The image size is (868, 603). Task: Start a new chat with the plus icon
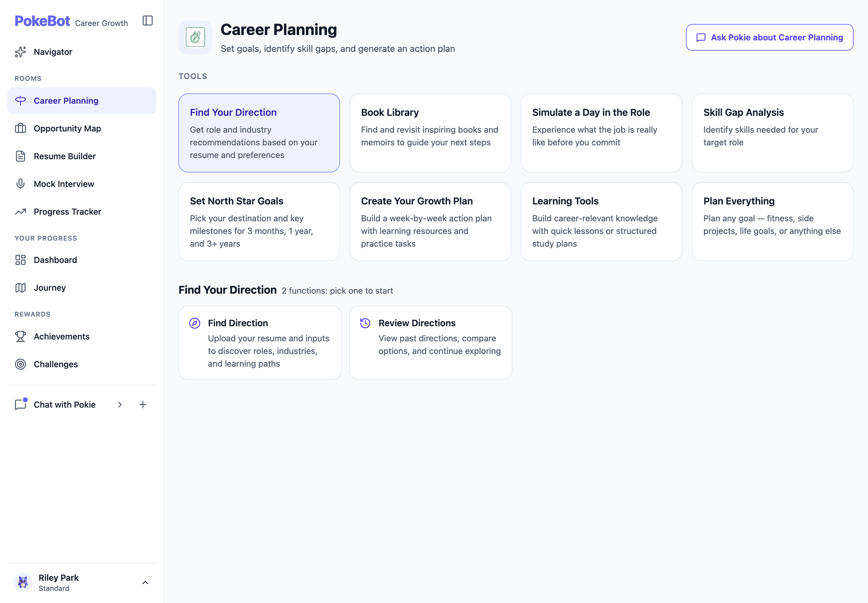(143, 405)
